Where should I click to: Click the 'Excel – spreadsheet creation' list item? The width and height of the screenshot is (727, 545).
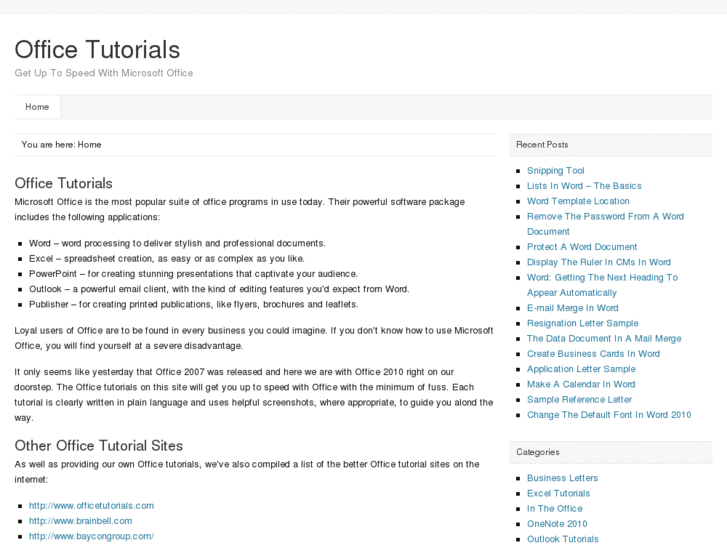click(x=167, y=259)
